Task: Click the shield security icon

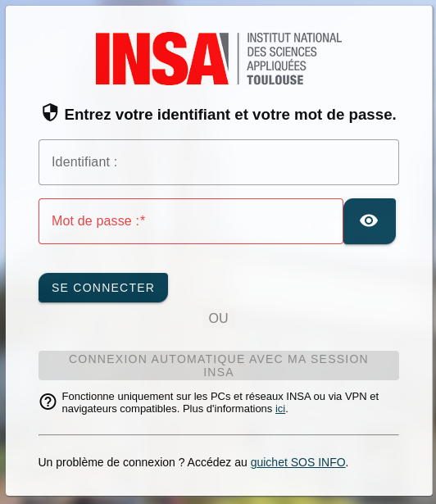Action: click(50, 112)
